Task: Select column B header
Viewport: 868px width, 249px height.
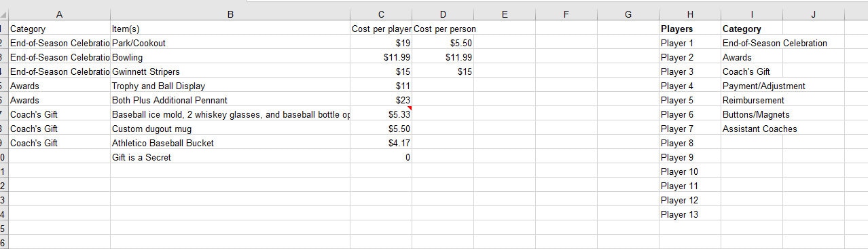Action: pos(230,14)
